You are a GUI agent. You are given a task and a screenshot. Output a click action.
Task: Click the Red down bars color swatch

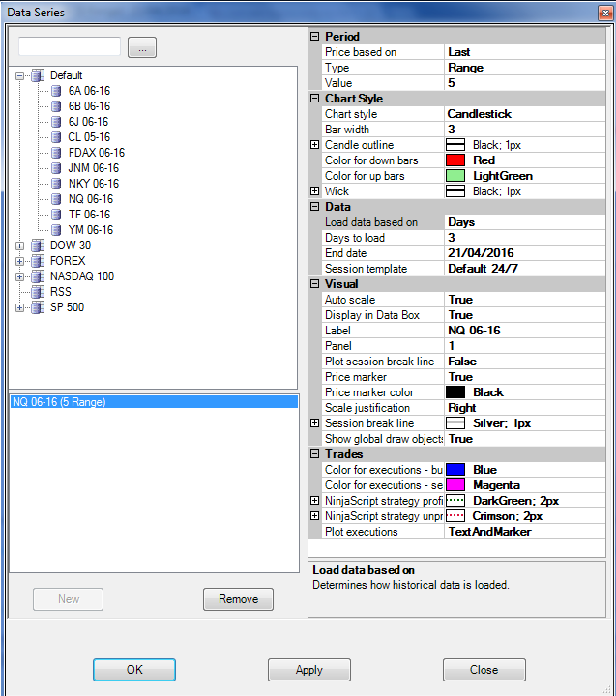455,160
